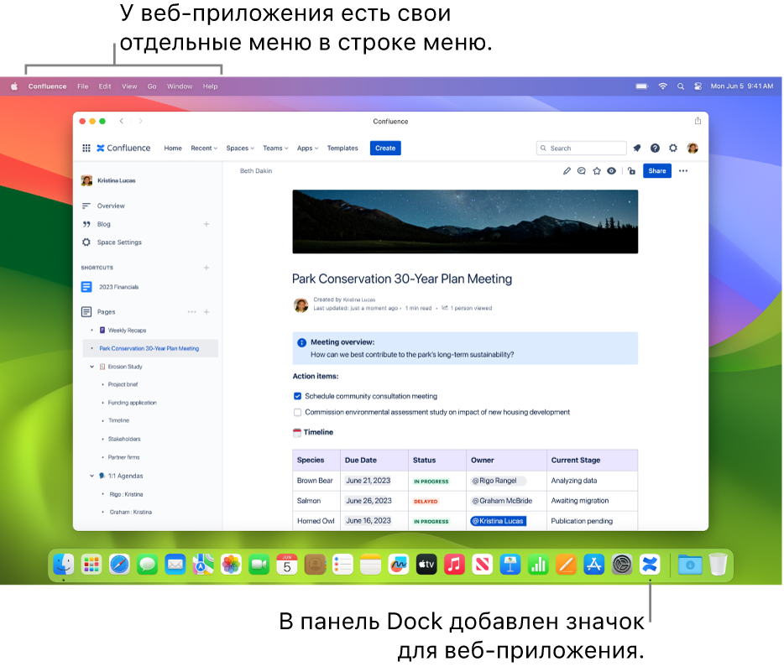The width and height of the screenshot is (784, 672).
Task: Click the share icon in the title bar
Action: point(698,121)
